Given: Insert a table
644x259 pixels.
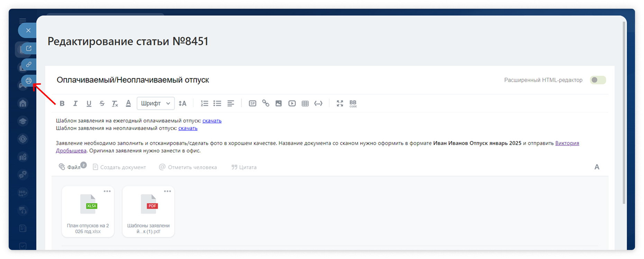Looking at the screenshot, I should (x=305, y=103).
